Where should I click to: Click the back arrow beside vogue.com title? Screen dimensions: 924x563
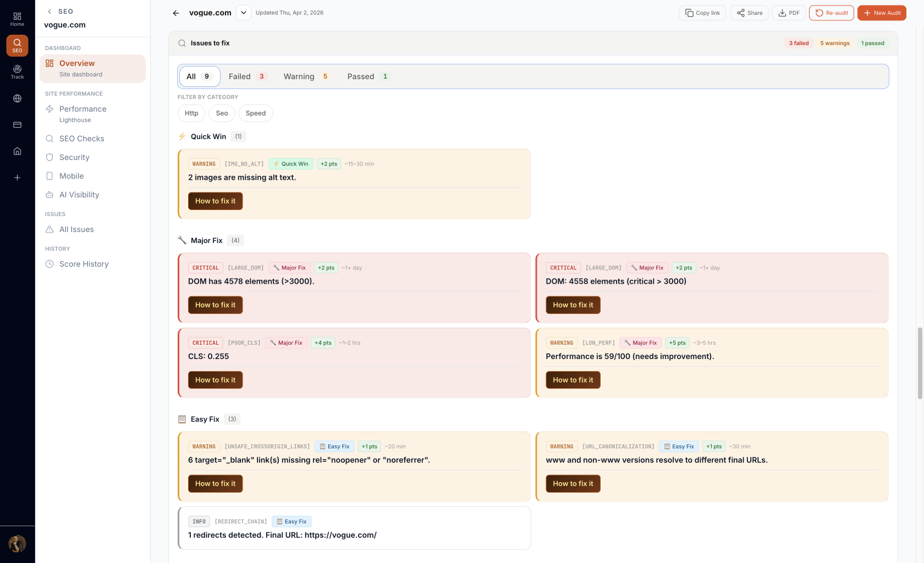(x=176, y=13)
